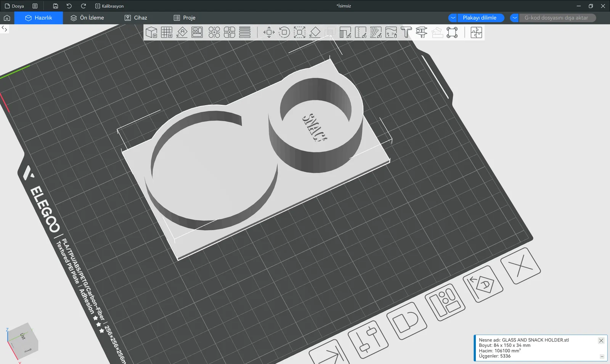Open the assembly view puzzle icon
The image size is (610, 364).
click(476, 32)
